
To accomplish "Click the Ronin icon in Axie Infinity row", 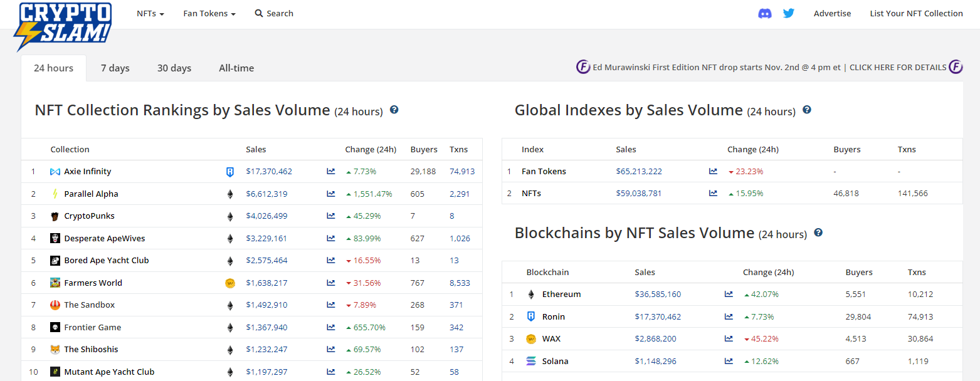I will (x=229, y=171).
